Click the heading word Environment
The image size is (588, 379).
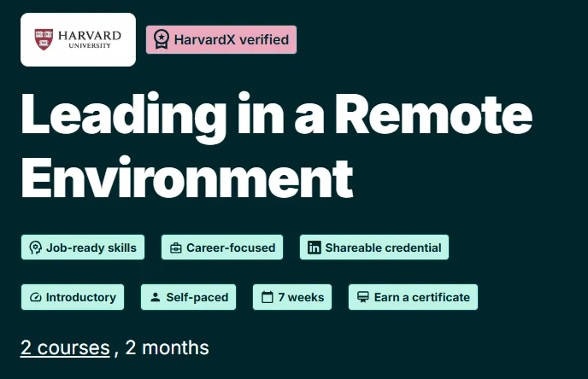click(x=187, y=178)
